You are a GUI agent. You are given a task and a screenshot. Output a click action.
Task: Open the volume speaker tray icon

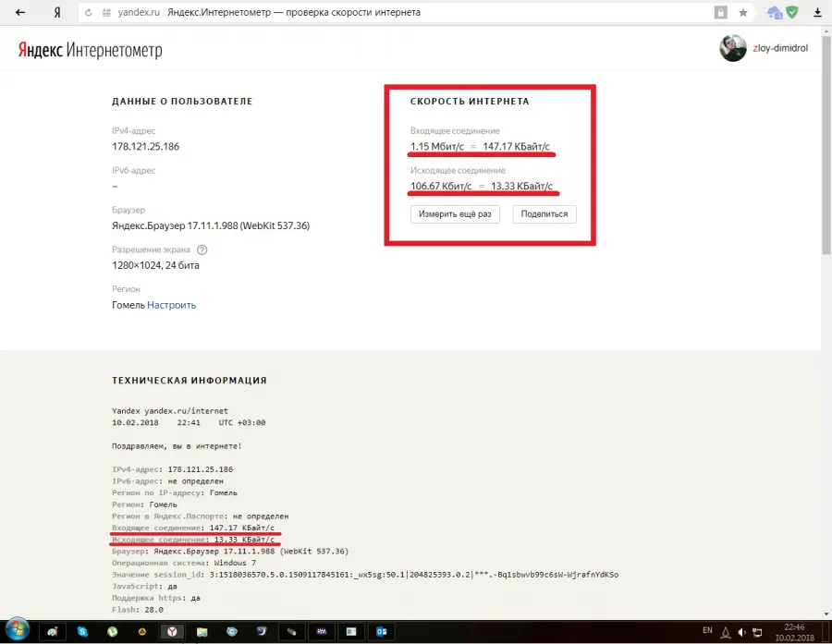pyautogui.click(x=741, y=632)
